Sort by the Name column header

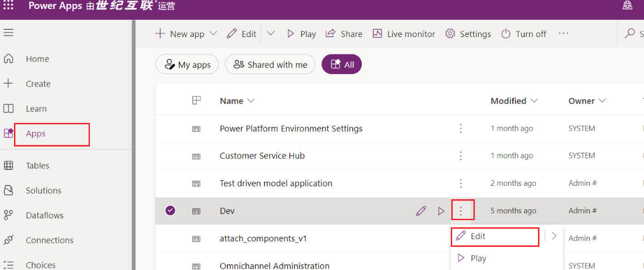[237, 100]
